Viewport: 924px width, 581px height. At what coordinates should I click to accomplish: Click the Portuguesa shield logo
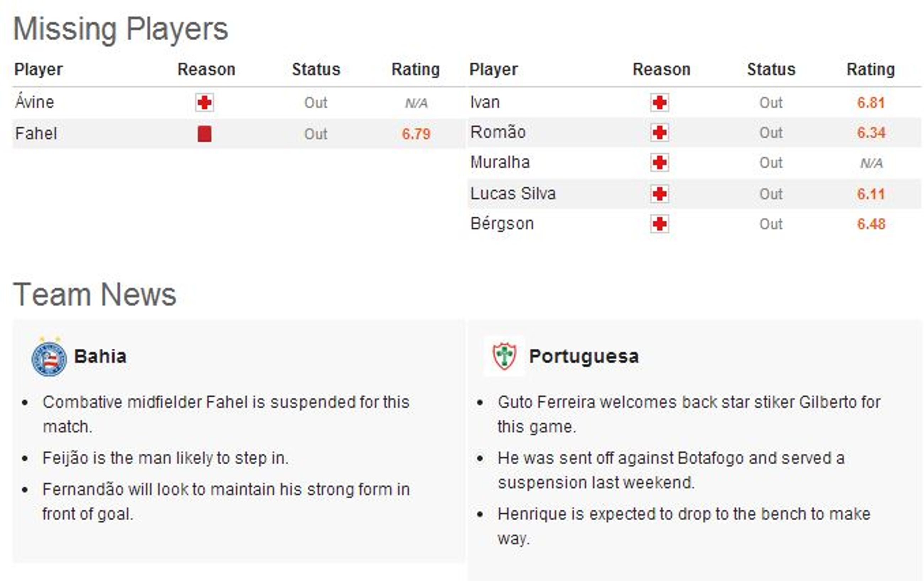coord(504,356)
